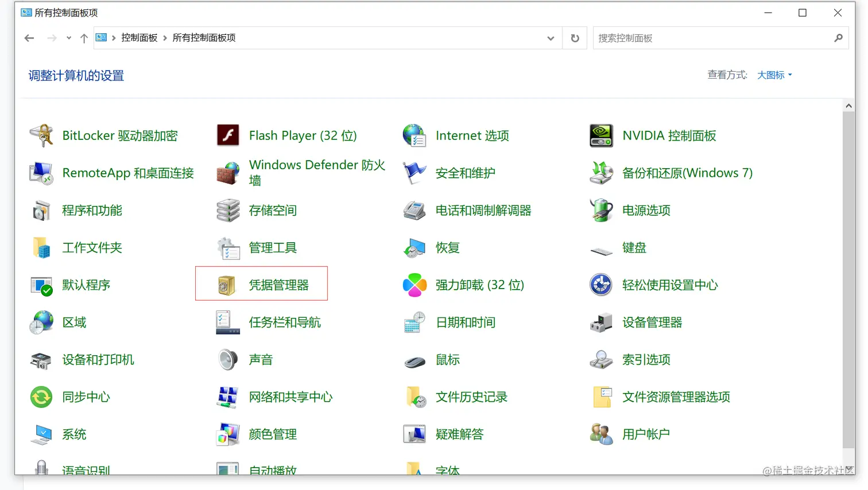Viewport: 868px width, 490px height.
Task: Open the 文件资源管理器选项 link
Action: 676,397
